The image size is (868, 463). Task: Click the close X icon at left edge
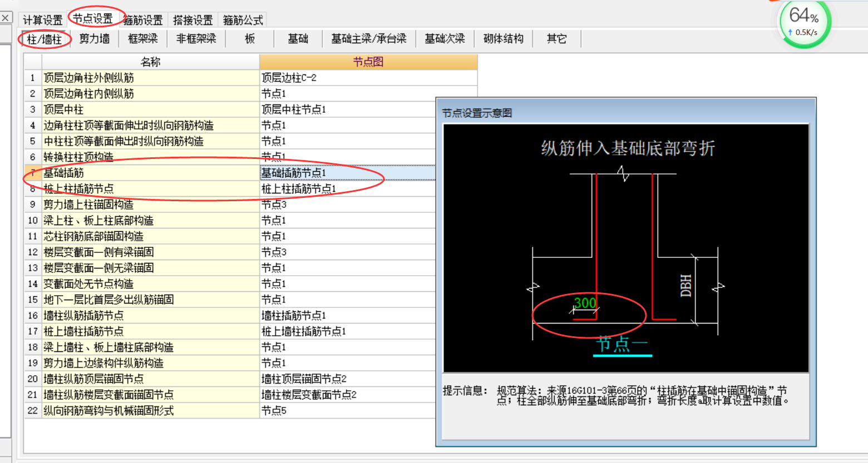pos(6,18)
